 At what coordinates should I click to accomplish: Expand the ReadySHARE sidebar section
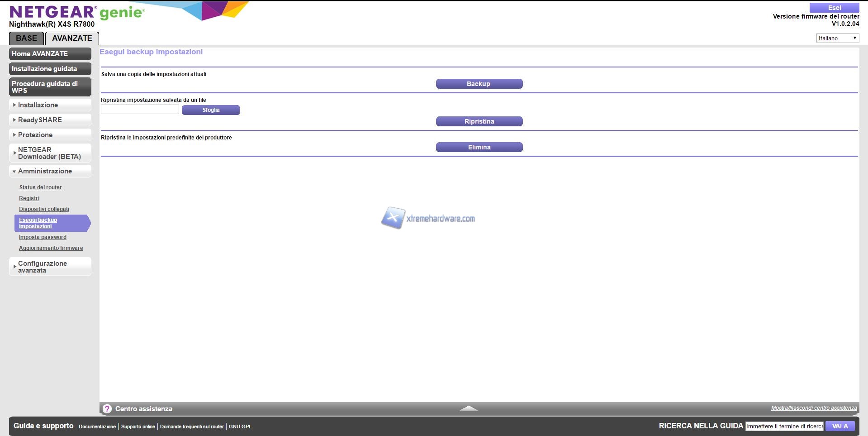click(50, 120)
